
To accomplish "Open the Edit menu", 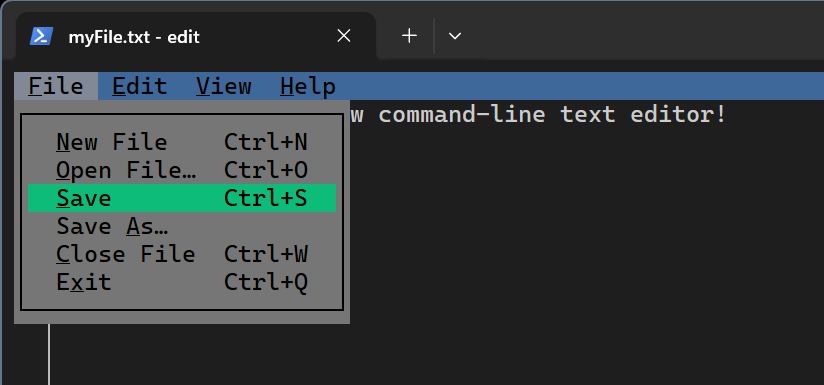I will tap(139, 86).
